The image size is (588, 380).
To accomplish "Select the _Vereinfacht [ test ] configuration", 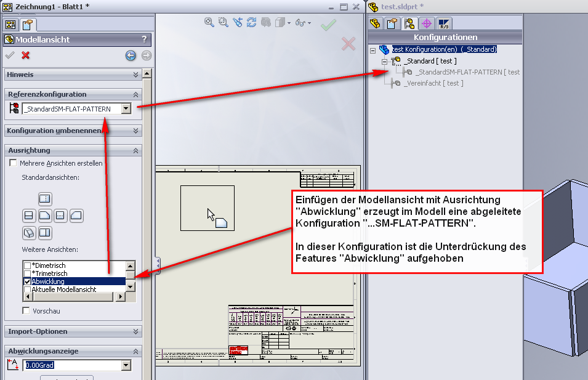I will pyautogui.click(x=433, y=83).
